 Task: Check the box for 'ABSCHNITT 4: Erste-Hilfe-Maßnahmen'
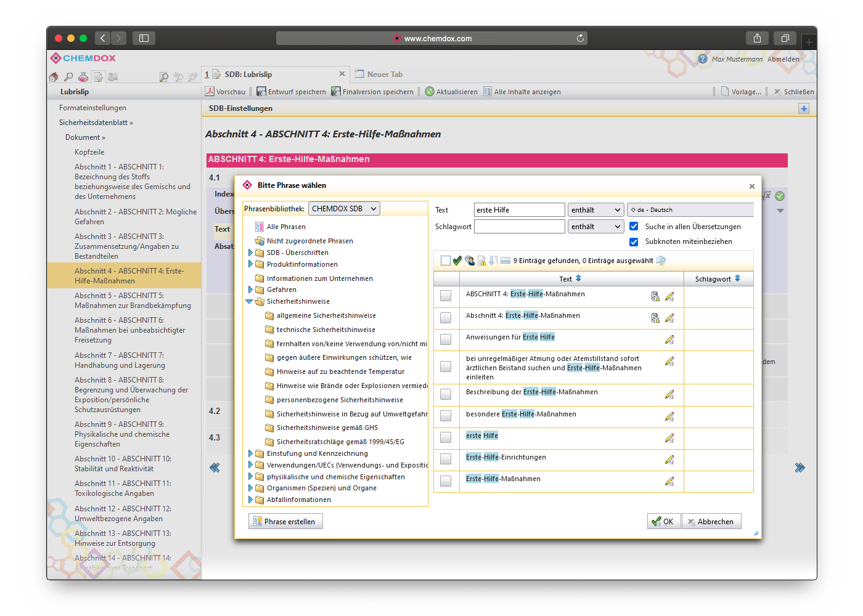coord(446,296)
